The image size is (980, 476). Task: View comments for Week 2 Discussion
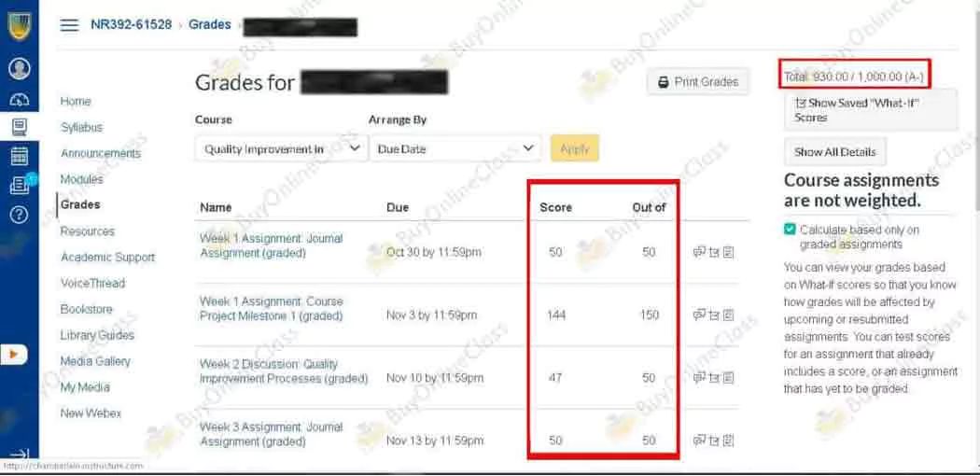click(699, 378)
